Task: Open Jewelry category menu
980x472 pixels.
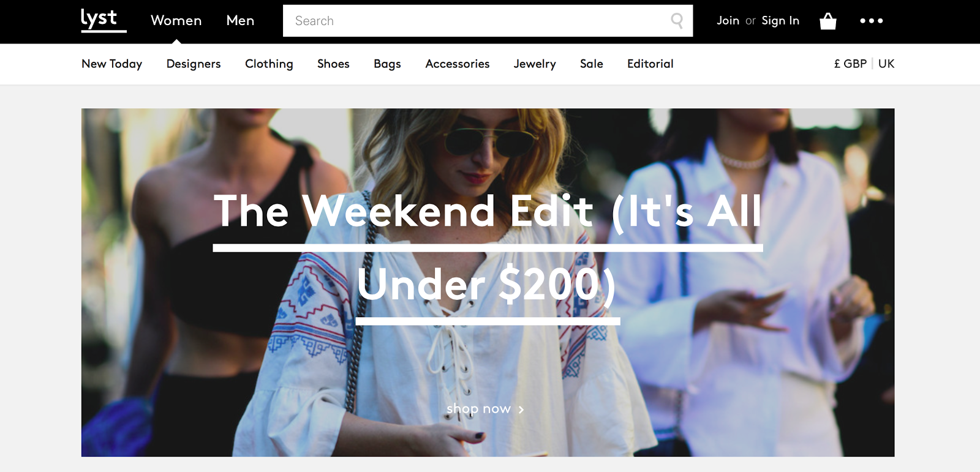Action: [535, 64]
